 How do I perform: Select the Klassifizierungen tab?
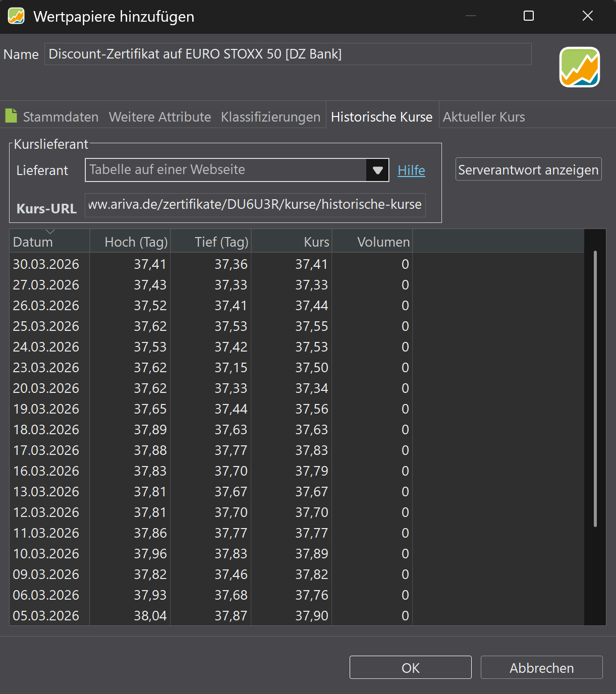click(270, 117)
